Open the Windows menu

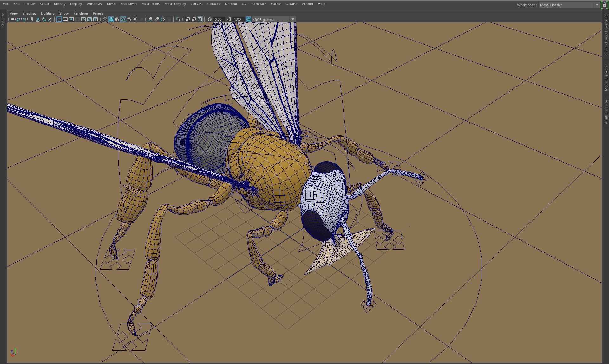[94, 4]
